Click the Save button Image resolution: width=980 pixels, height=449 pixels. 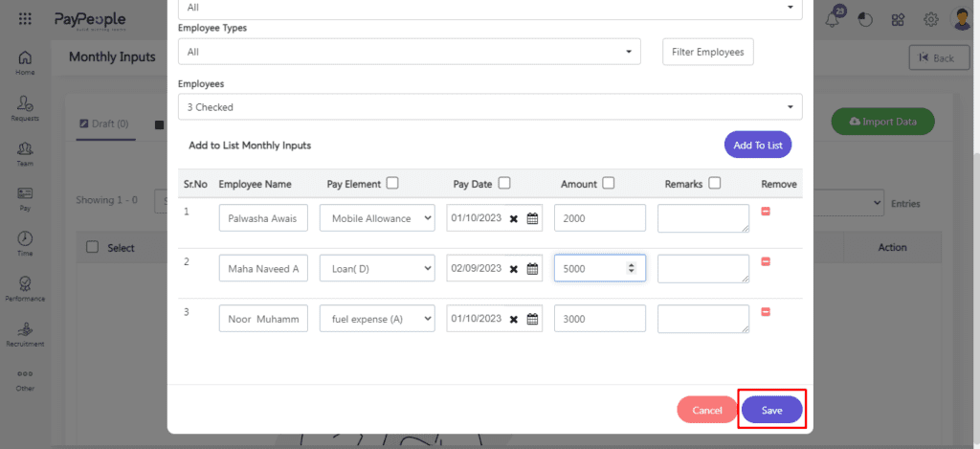[x=771, y=410]
